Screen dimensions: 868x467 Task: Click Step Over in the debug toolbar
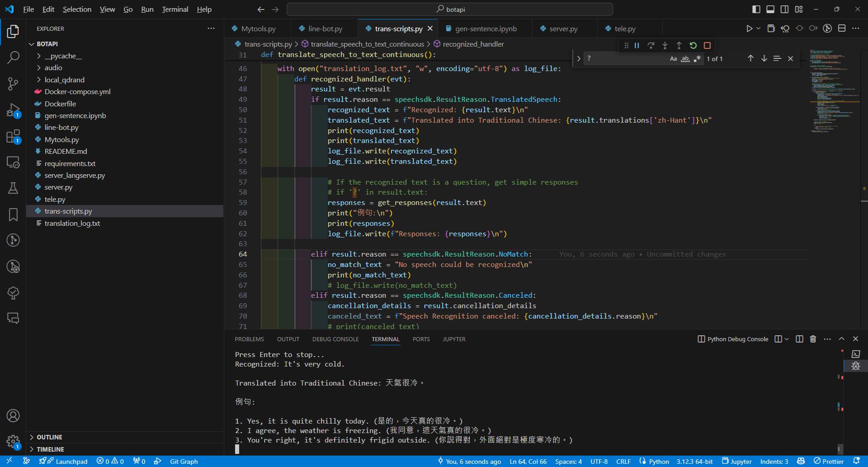coord(651,45)
